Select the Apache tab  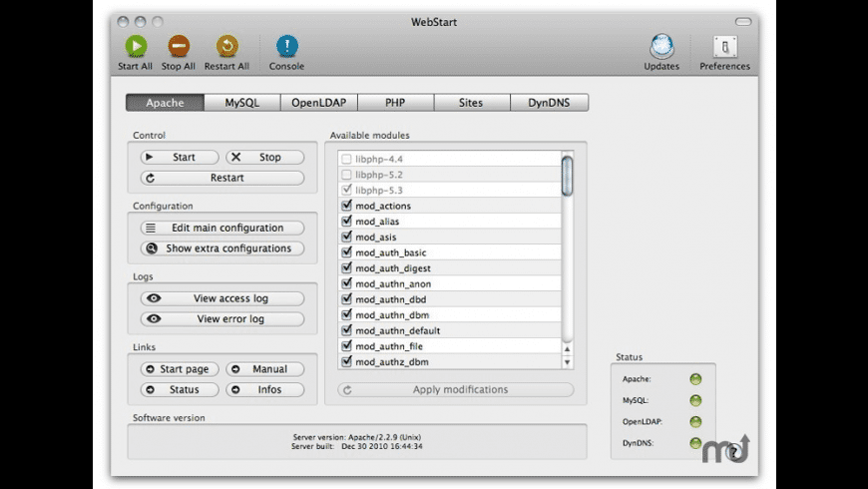[165, 103]
